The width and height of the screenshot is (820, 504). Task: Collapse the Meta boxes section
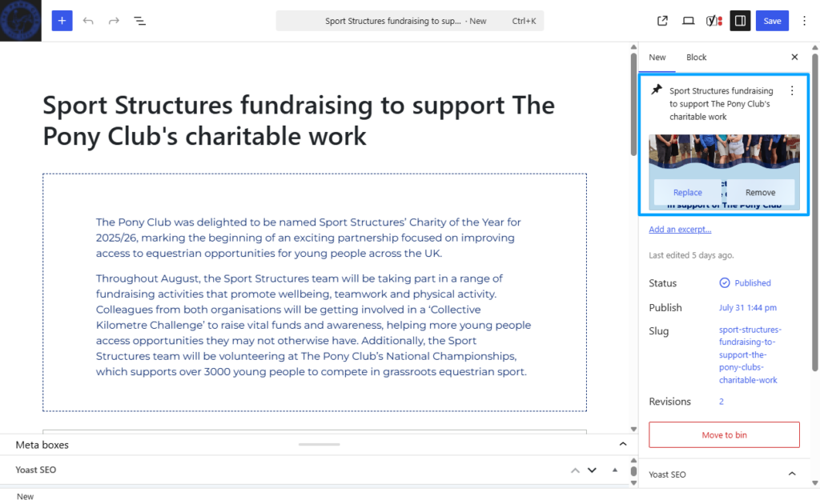[623, 445]
